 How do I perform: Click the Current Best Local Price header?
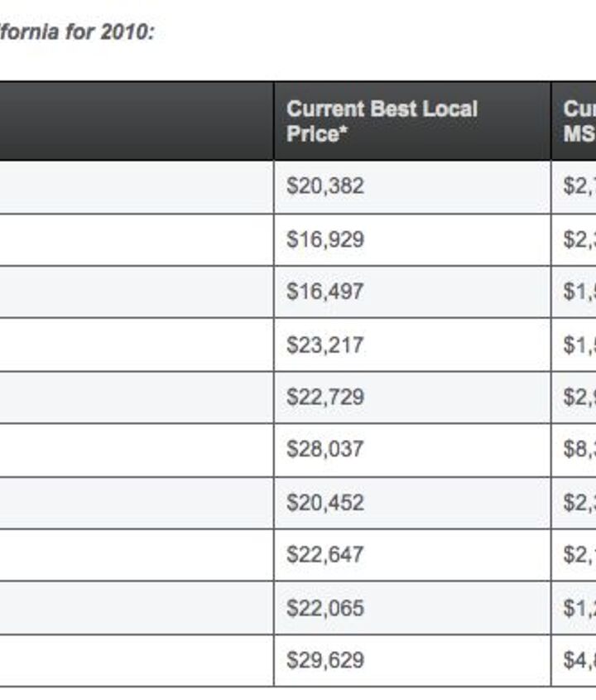382,121
